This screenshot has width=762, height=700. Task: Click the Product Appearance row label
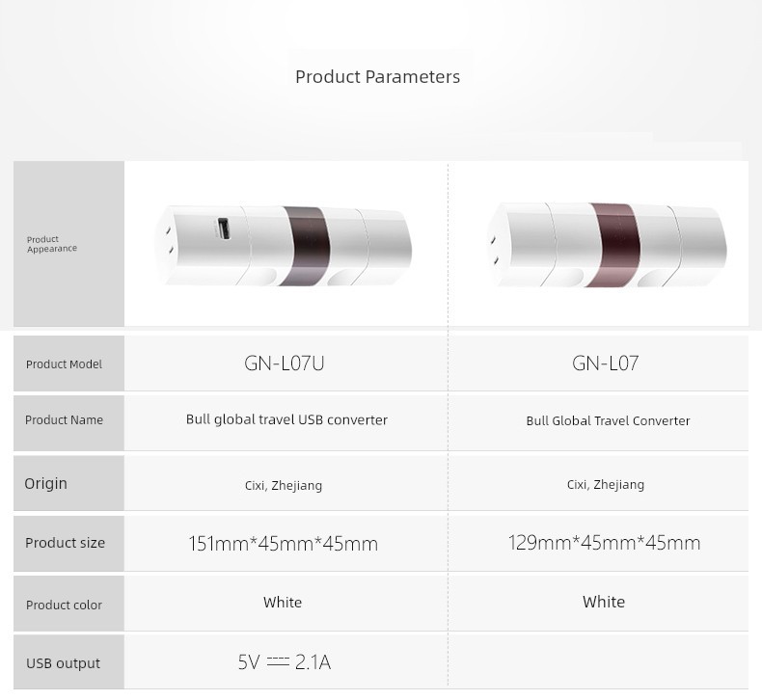[52, 244]
